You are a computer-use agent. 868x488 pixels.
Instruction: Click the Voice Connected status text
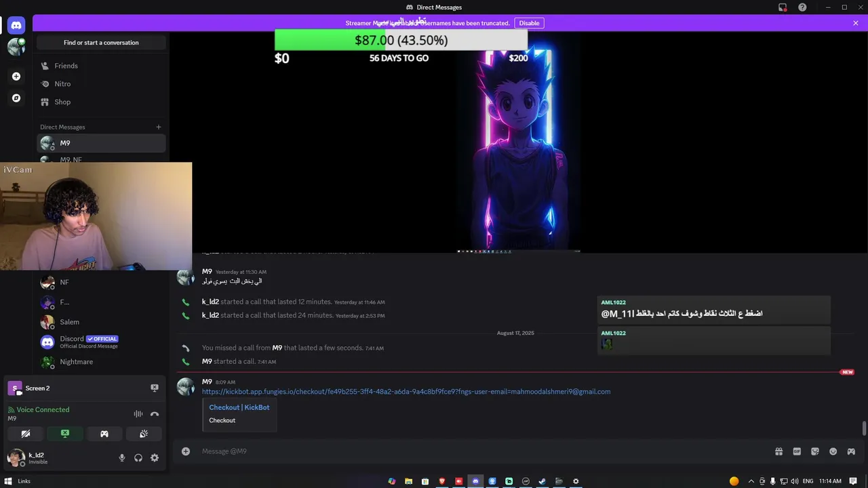click(43, 409)
